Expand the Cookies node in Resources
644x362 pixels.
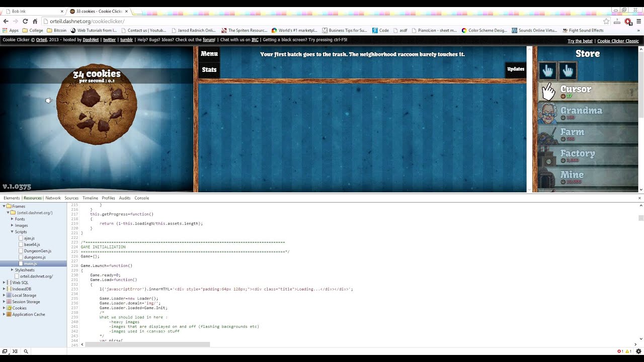(x=4, y=308)
